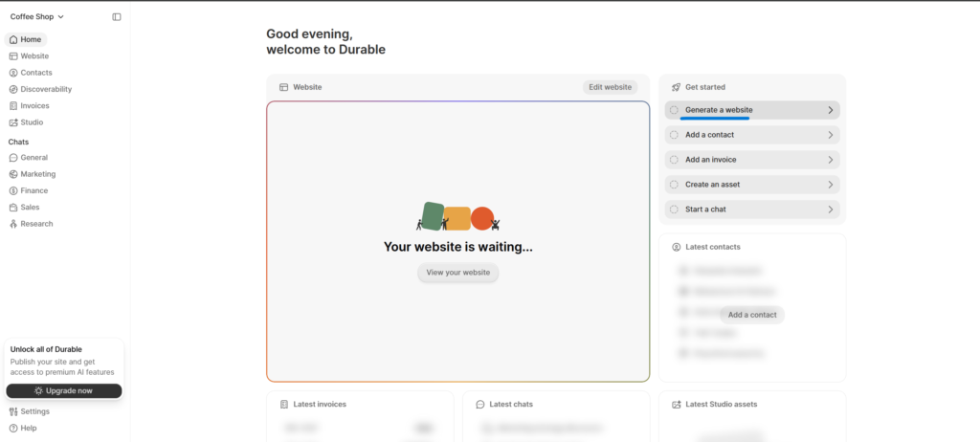Open the General chat
This screenshot has height=442, width=980.
click(33, 158)
